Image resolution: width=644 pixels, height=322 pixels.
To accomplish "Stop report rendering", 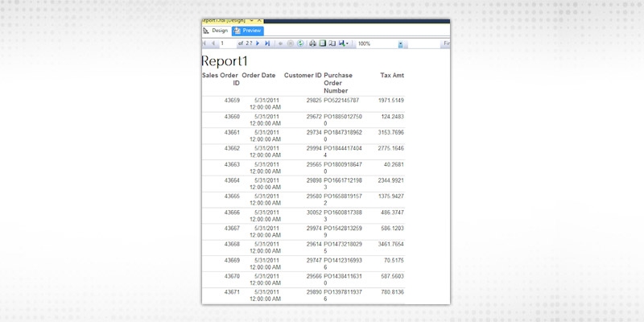I will pos(291,43).
